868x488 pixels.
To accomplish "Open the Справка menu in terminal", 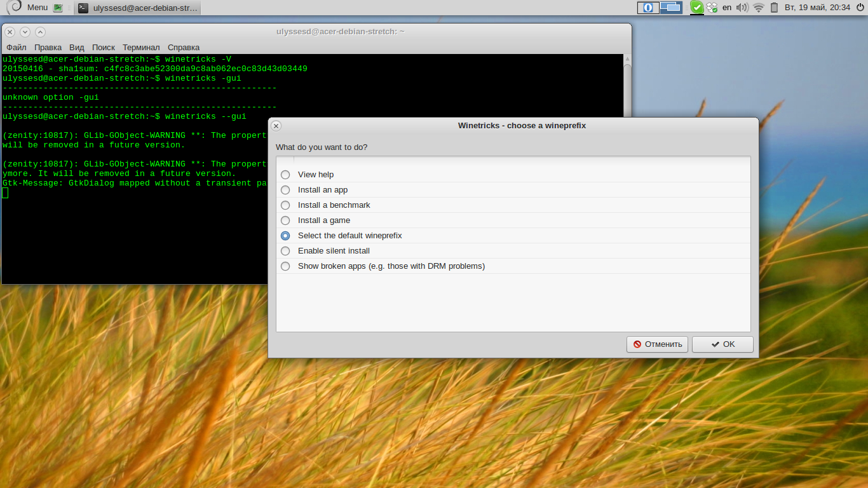I will pos(184,48).
